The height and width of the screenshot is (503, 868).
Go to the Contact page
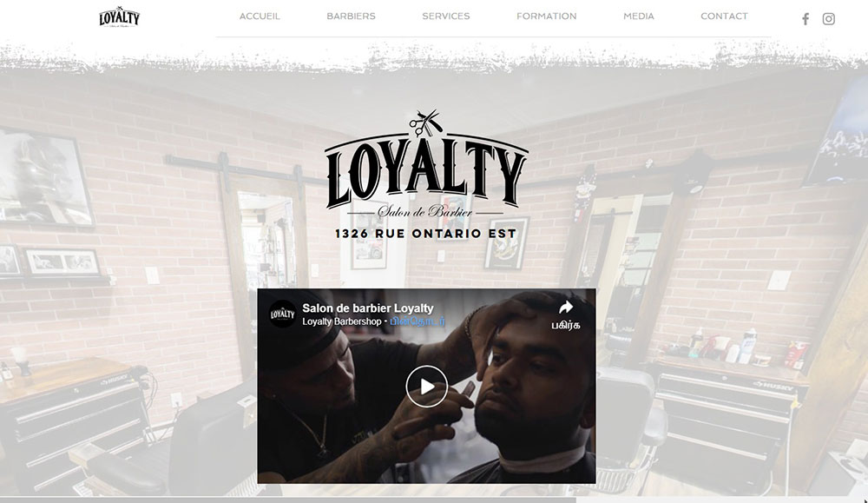(x=724, y=16)
